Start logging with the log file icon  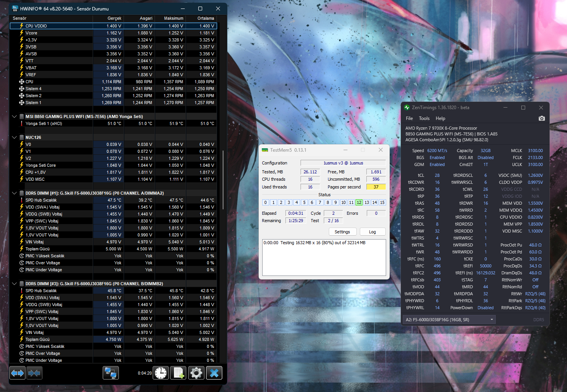tap(179, 373)
